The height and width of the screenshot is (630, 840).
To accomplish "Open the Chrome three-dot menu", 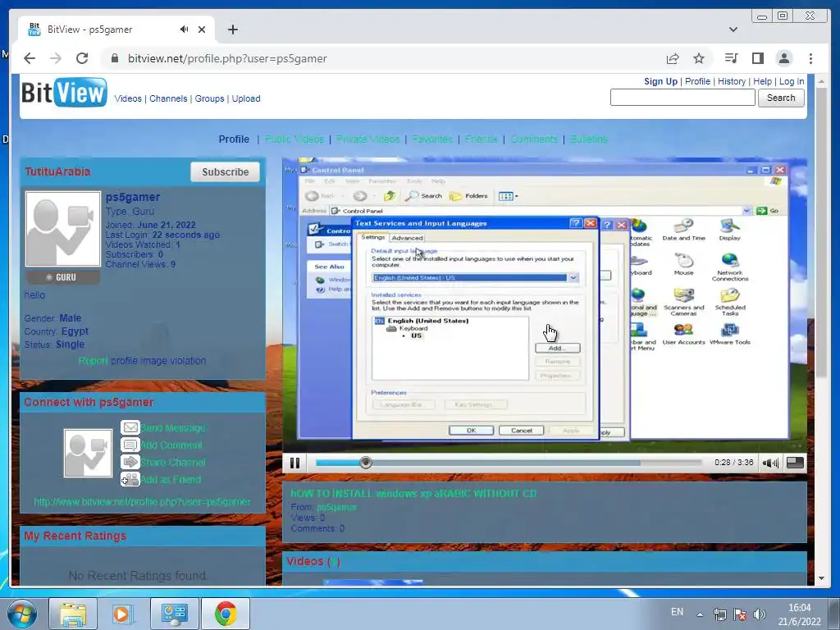I will tap(810, 58).
